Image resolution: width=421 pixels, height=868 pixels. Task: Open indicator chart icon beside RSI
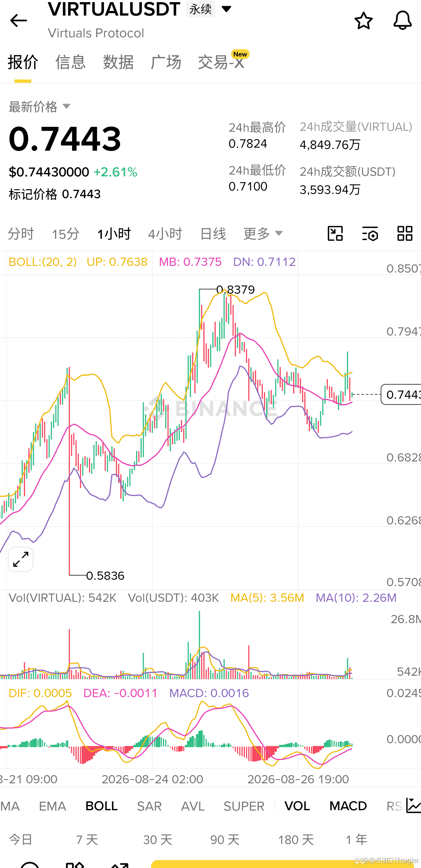point(413,805)
